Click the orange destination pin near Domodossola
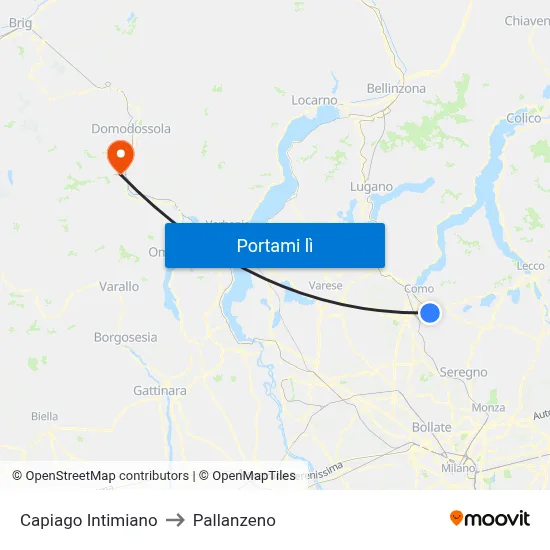 point(120,157)
